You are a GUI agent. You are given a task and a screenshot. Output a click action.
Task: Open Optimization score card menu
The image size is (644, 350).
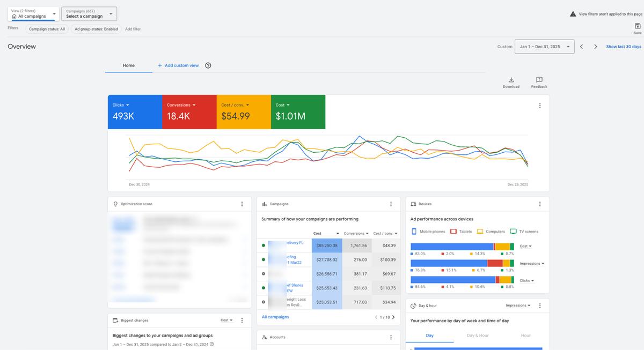[x=242, y=204]
